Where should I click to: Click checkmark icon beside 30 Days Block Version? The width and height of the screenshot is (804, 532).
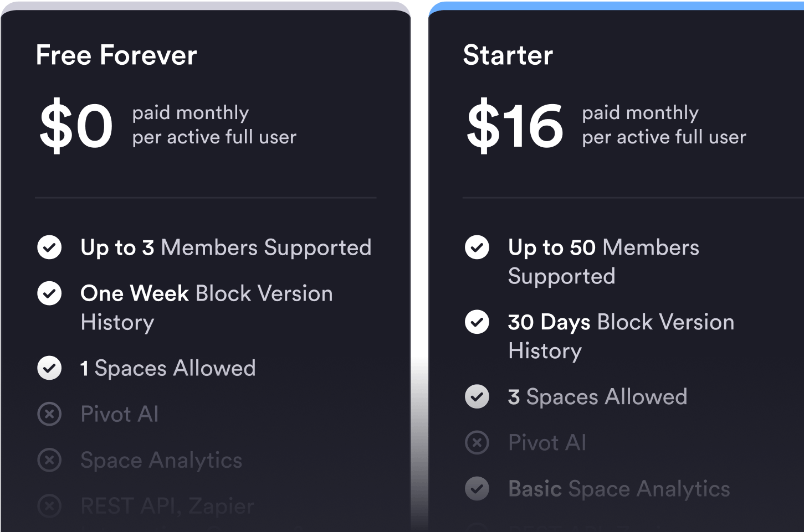pos(477,322)
